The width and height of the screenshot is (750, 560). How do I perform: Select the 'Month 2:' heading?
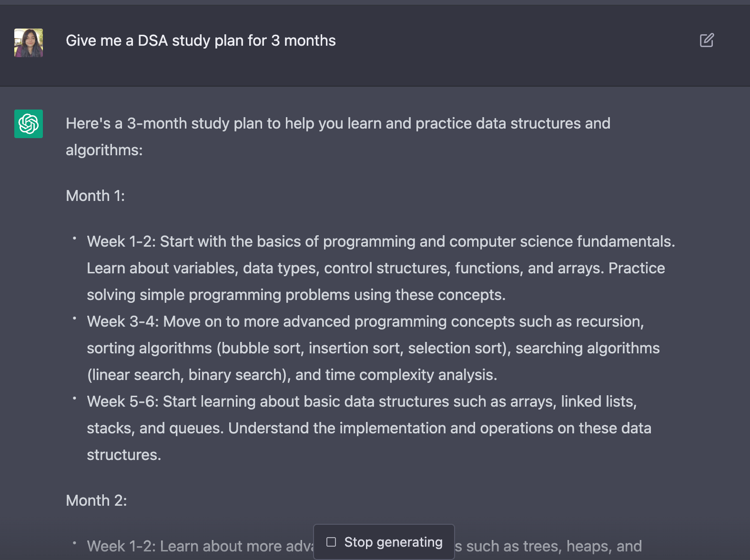[96, 500]
